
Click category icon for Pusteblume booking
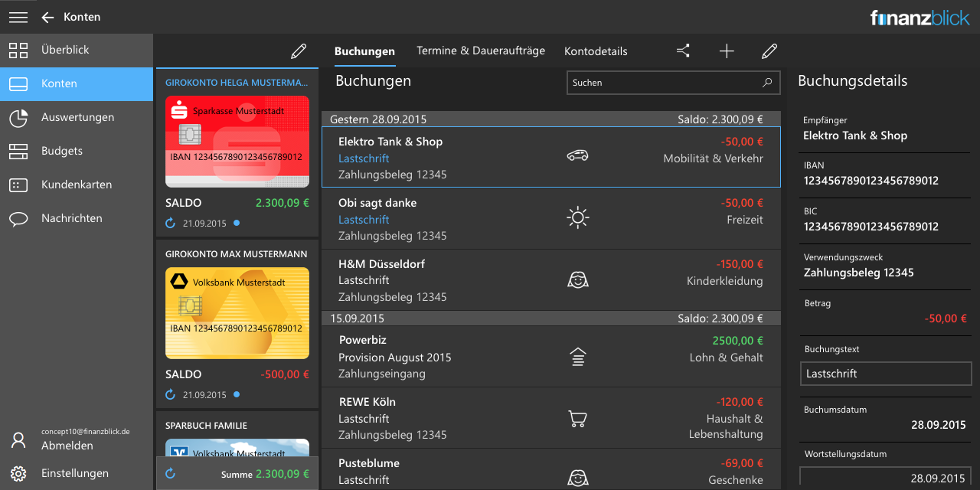(x=578, y=479)
